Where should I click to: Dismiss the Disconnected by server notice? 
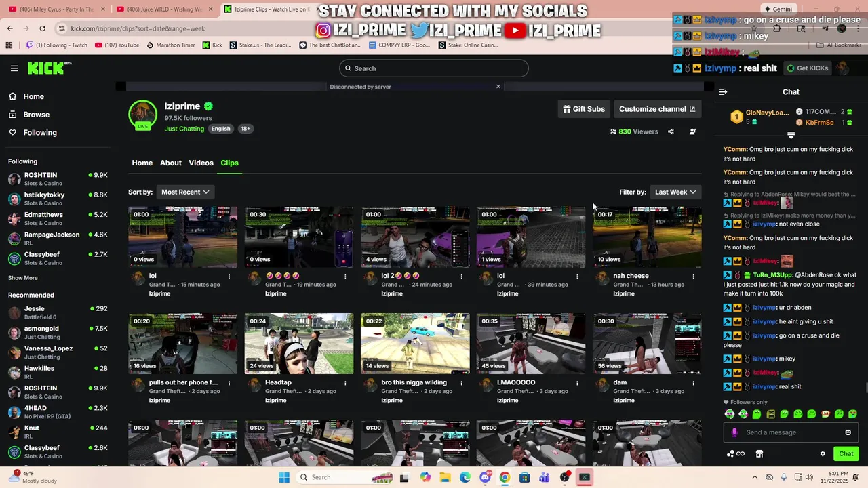coord(498,87)
